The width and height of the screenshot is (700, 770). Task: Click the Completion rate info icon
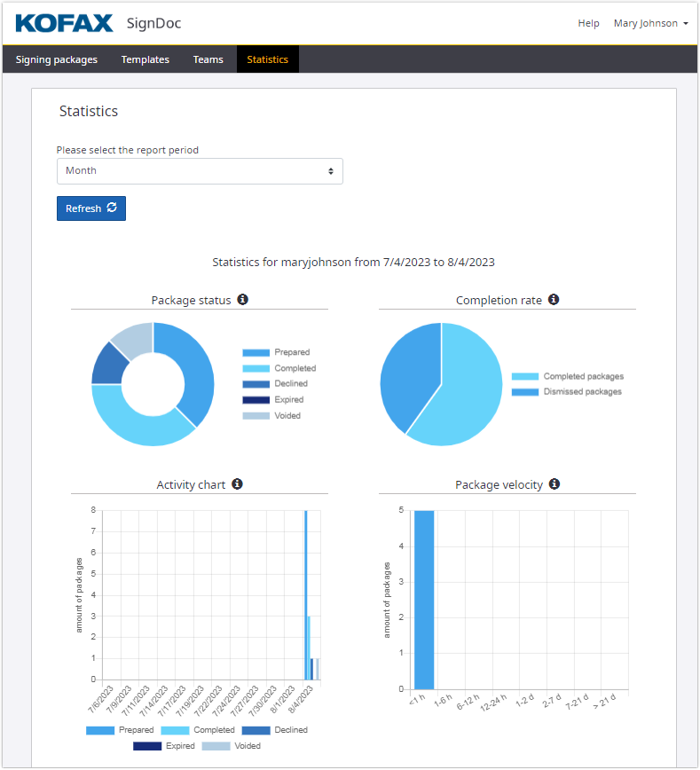[x=554, y=300]
